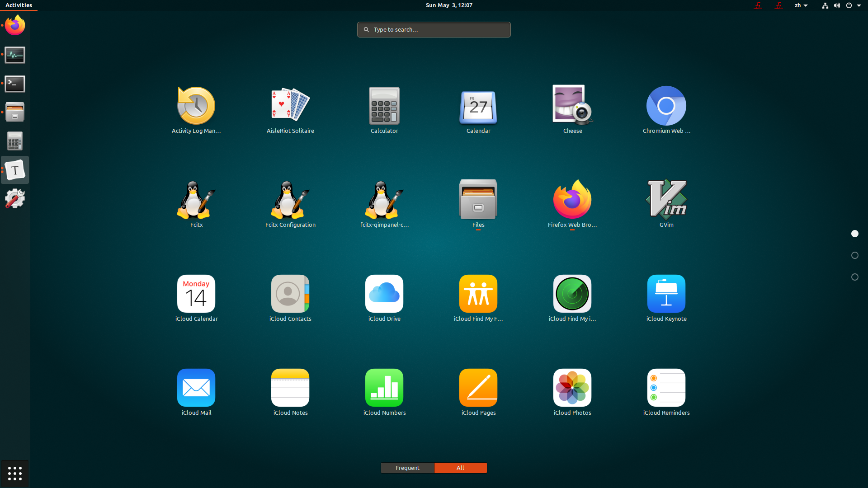Image resolution: width=868 pixels, height=488 pixels.
Task: Launch iCloud Keynote
Action: coord(666,294)
